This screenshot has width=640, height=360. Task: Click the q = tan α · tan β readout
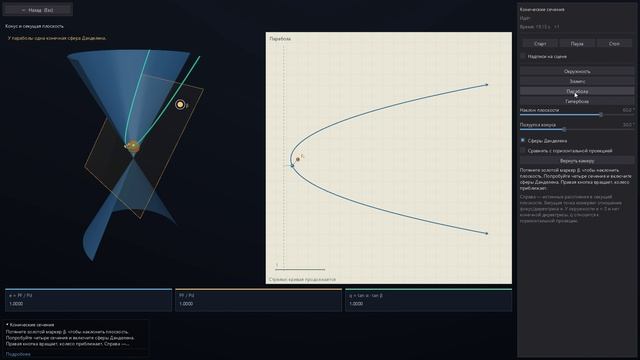[x=429, y=300]
